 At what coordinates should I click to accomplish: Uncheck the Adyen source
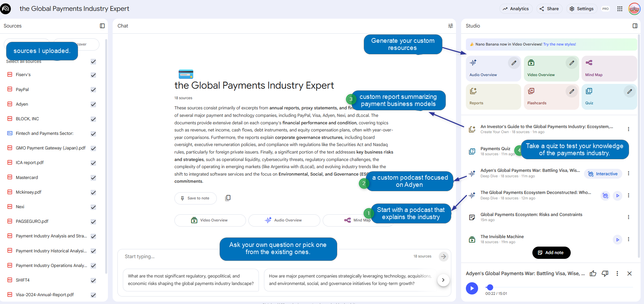point(93,104)
